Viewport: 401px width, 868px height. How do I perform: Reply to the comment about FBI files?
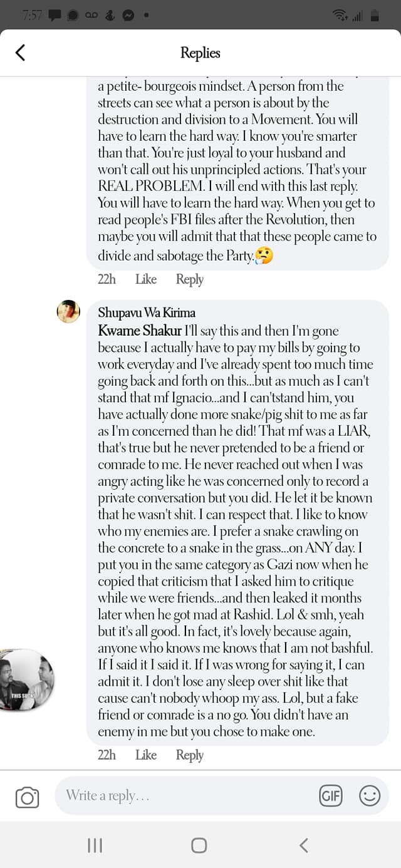coord(189,279)
